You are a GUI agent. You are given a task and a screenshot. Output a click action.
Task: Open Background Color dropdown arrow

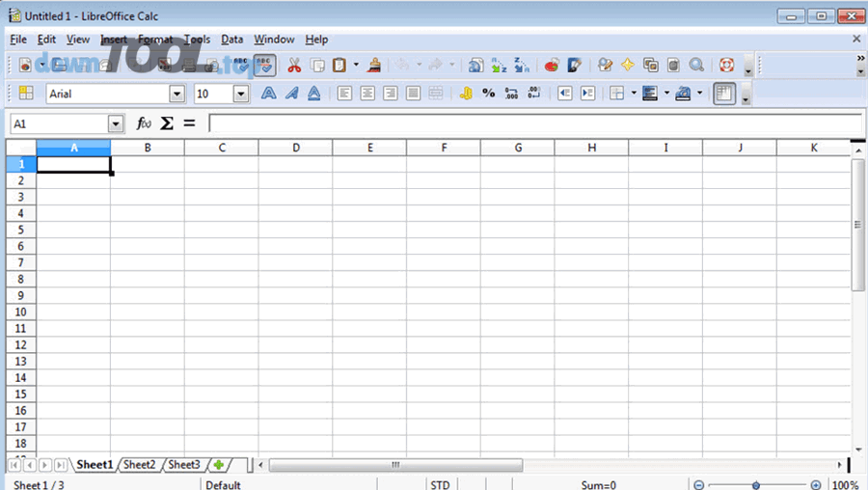click(x=666, y=93)
